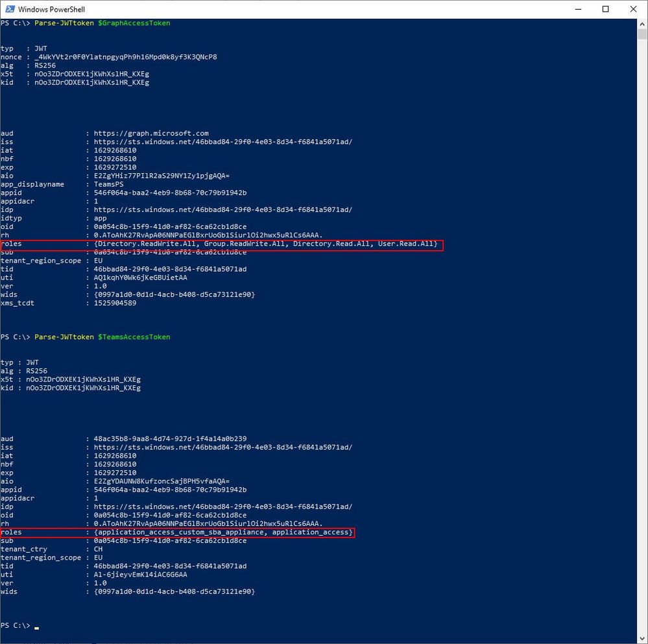Click the tenant_ctry value "CH"
The image size is (648, 644).
[x=98, y=549]
